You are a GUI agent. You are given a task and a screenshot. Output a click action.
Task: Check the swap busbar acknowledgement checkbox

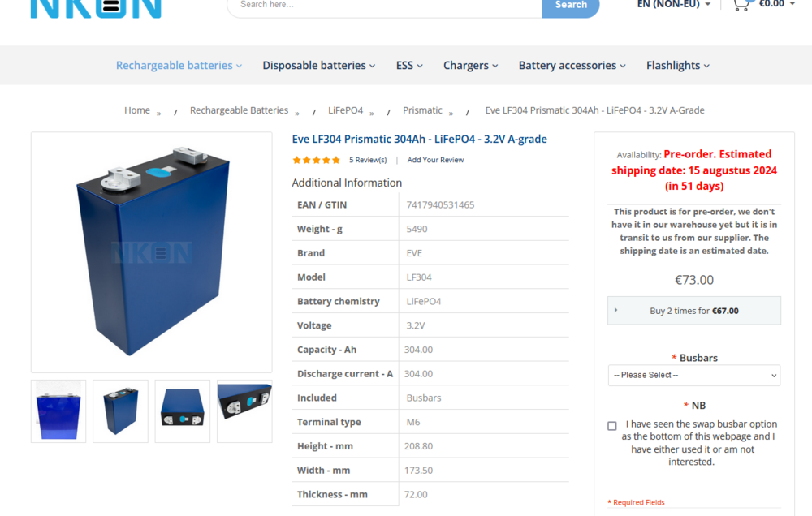pyautogui.click(x=612, y=426)
